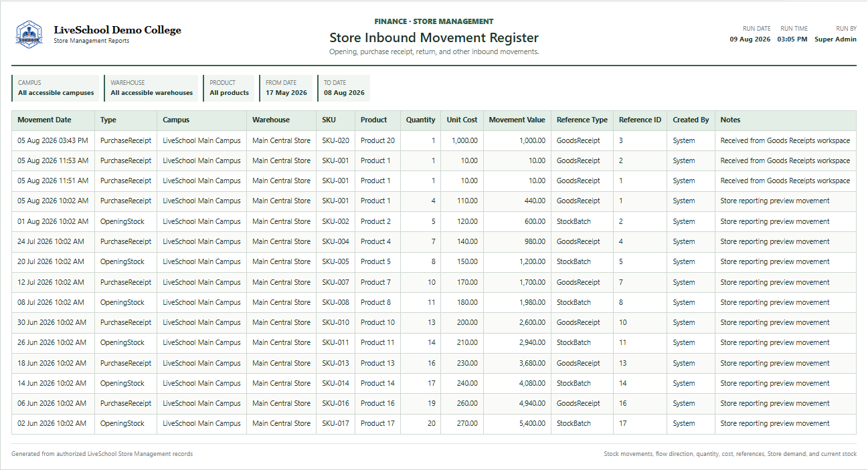Click From Date value '17 May 2026'

coord(286,93)
